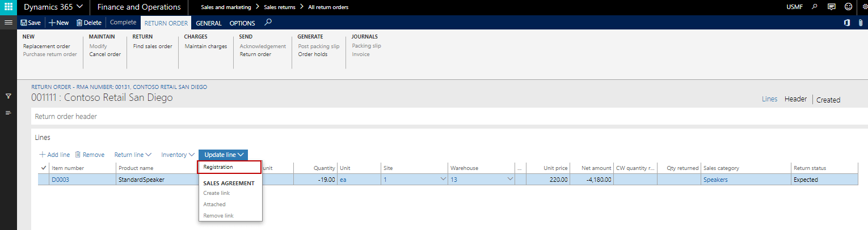Screen dimensions: 868x230
Task: Select Registration from Update line menu
Action: click(218, 167)
